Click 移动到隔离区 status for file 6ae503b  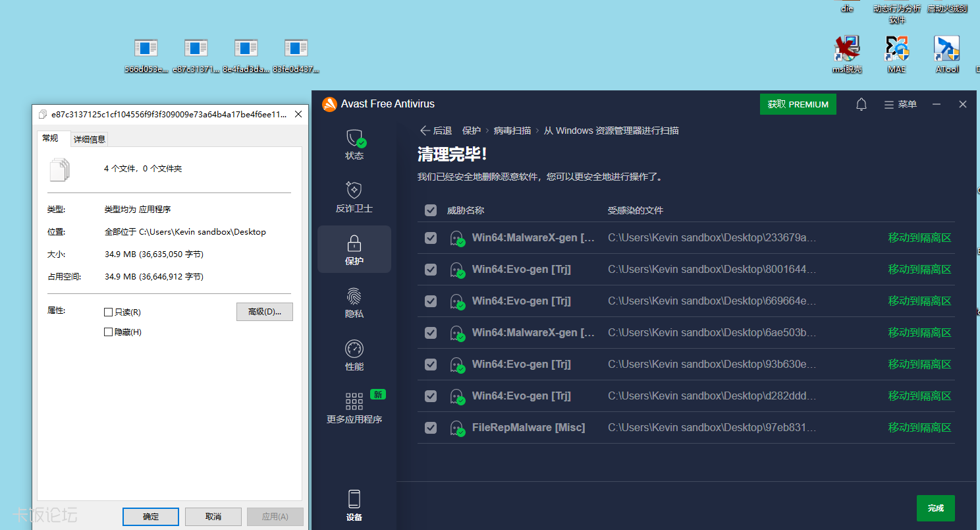click(x=920, y=333)
